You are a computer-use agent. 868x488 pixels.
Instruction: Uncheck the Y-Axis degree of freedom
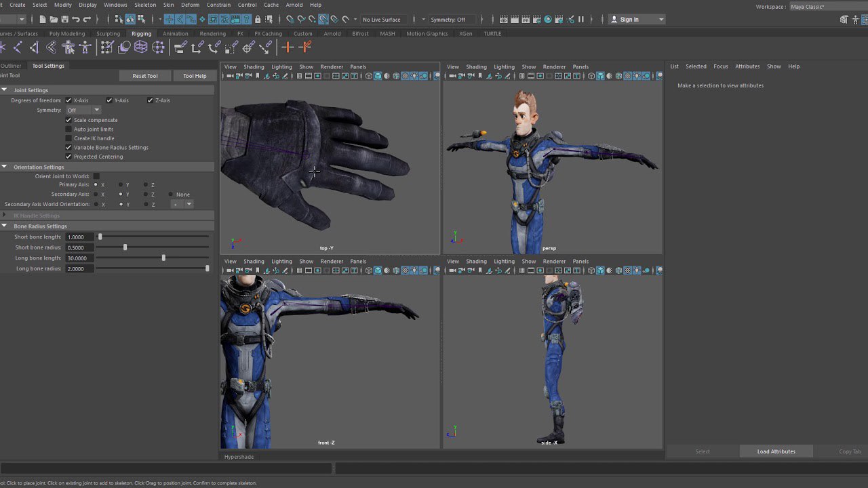tap(109, 100)
